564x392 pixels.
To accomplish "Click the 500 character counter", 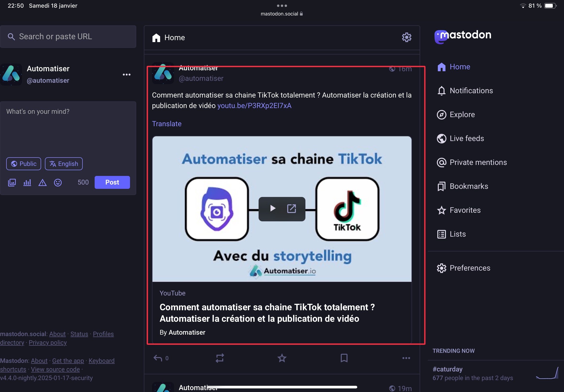I will (83, 182).
